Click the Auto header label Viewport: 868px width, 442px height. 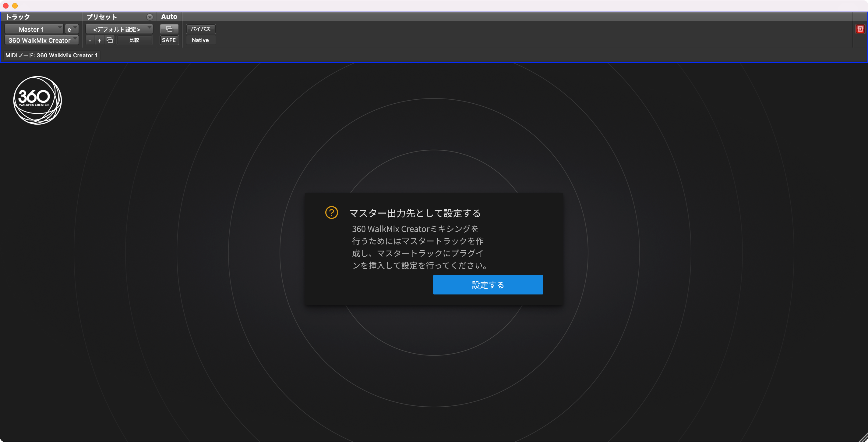(x=169, y=16)
